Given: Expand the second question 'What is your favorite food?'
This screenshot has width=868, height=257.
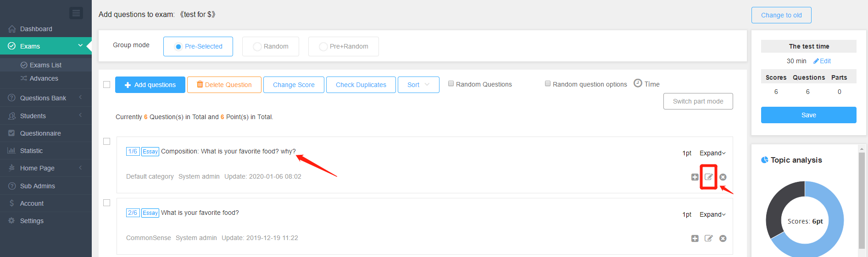Looking at the screenshot, I should 712,214.
